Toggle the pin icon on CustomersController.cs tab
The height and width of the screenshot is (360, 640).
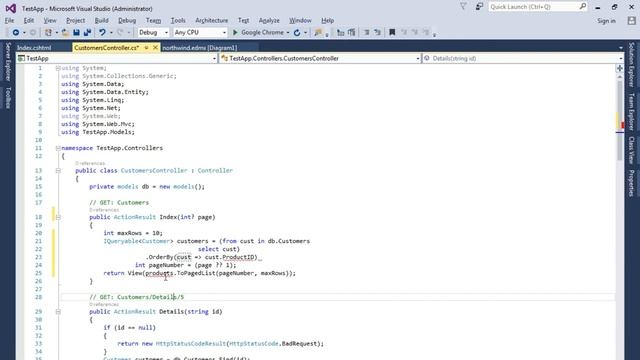(x=146, y=48)
